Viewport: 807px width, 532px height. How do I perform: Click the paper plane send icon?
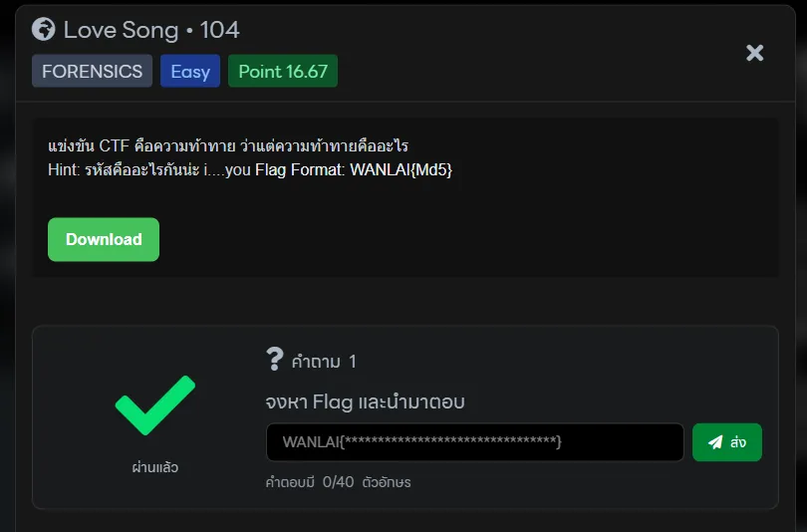[x=715, y=442]
